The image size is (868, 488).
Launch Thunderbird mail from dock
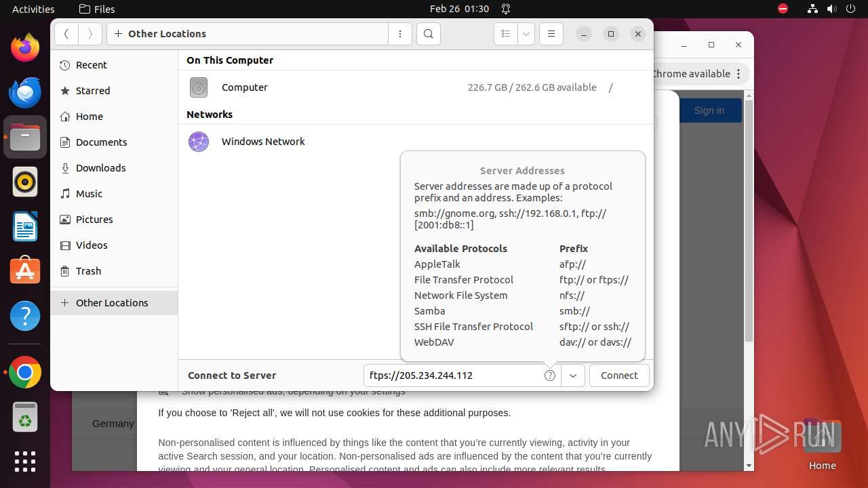[x=25, y=93]
